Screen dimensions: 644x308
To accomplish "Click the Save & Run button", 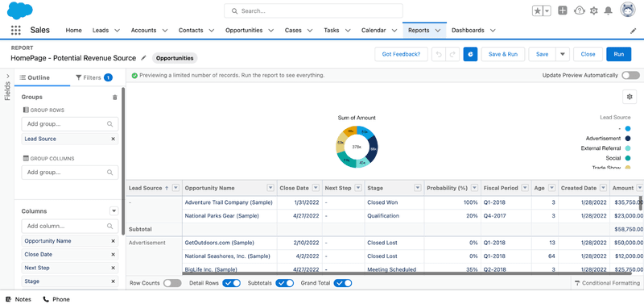I will coord(502,54).
